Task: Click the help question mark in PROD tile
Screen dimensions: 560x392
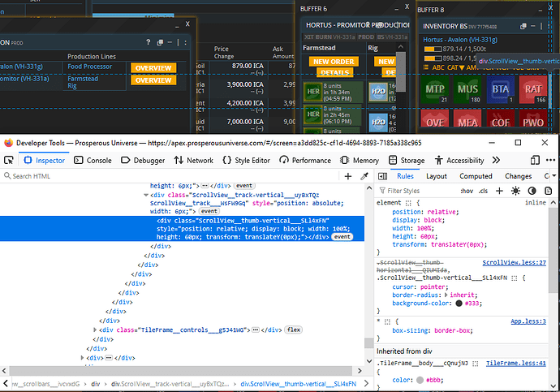Action: [x=149, y=42]
